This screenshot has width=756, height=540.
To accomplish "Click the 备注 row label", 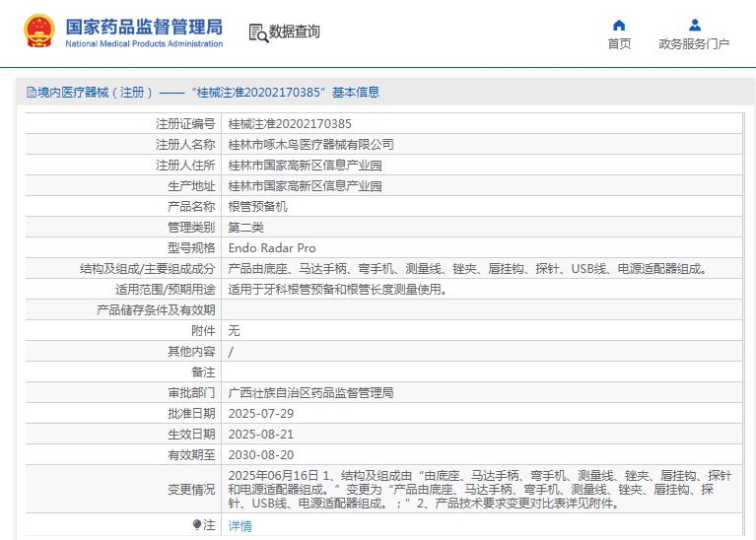I will pos(203,372).
